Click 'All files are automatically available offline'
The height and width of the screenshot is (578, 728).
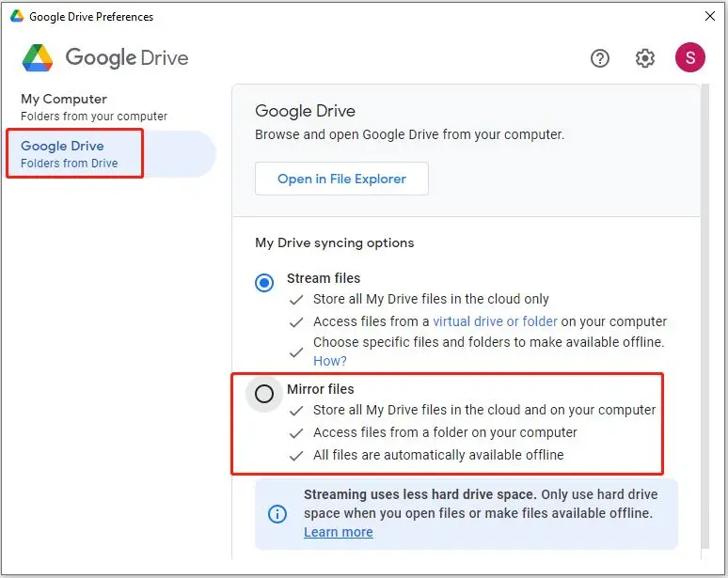tap(438, 455)
